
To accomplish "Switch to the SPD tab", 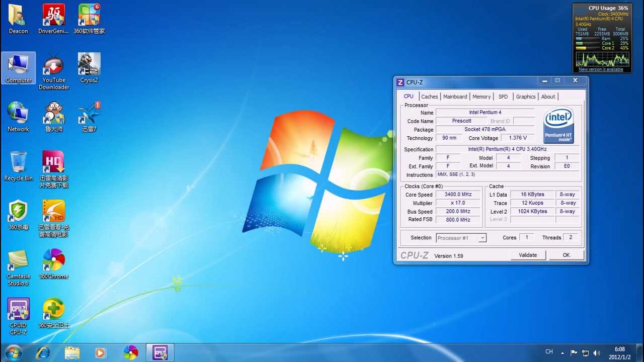I will point(503,97).
